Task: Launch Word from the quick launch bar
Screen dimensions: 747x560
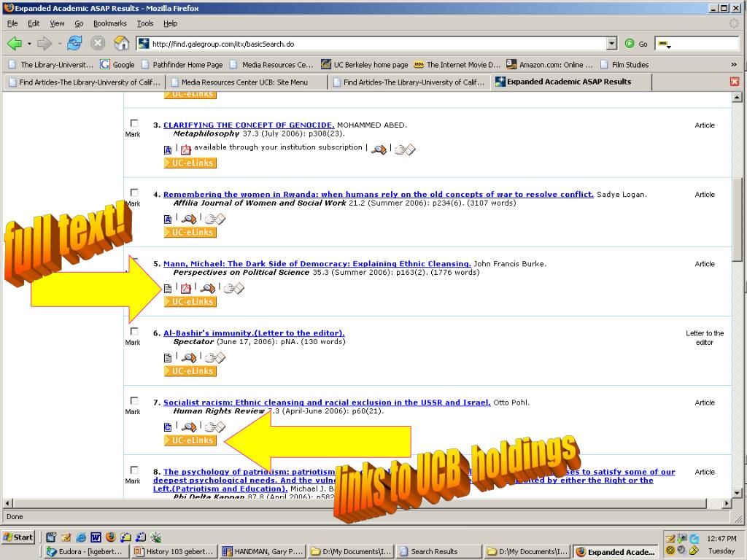Action: (x=96, y=537)
